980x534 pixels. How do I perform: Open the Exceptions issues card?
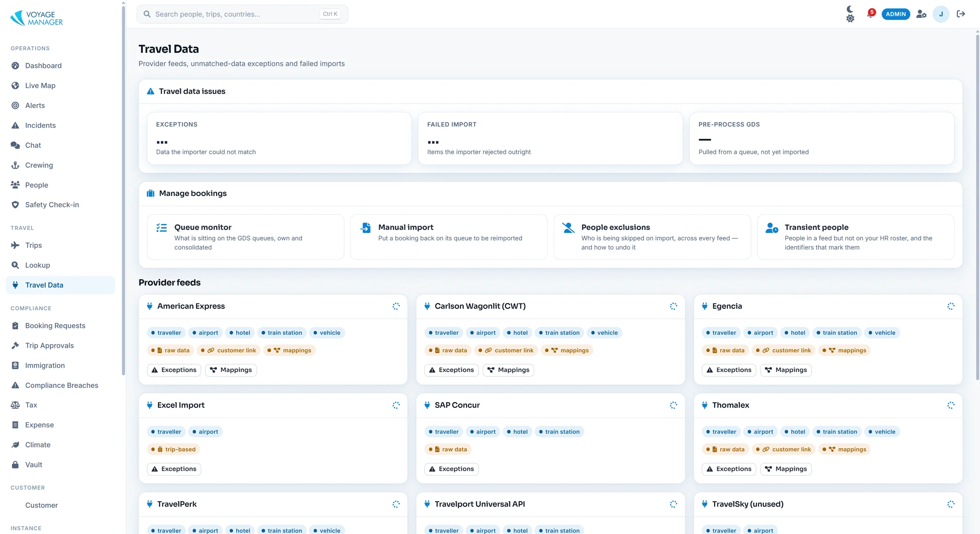[279, 138]
